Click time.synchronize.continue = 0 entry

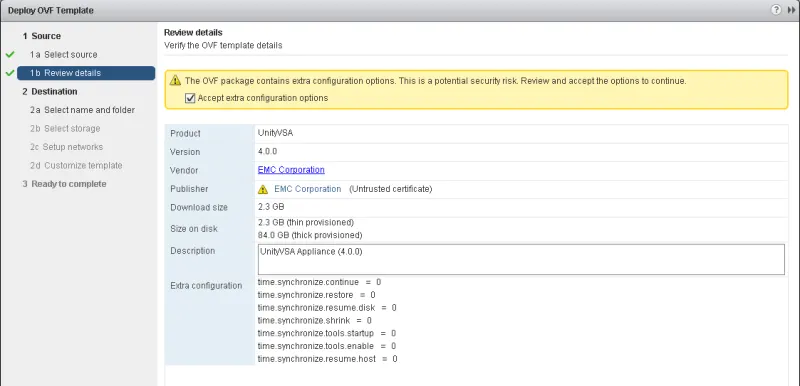pyautogui.click(x=319, y=282)
